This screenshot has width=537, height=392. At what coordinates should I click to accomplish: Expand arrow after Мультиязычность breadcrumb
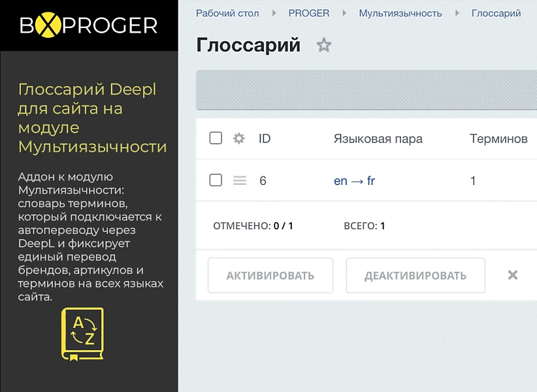457,13
